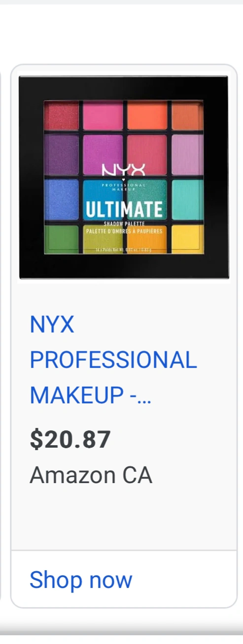Viewport: 243px width, 644px height.
Task: Click the Amazon CA seller label
Action: tap(91, 475)
